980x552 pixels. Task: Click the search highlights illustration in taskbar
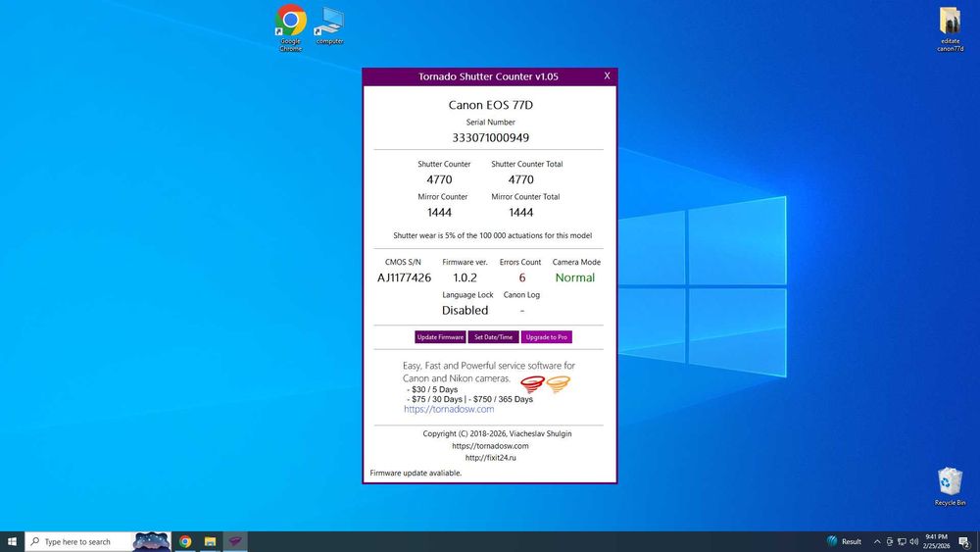151,541
